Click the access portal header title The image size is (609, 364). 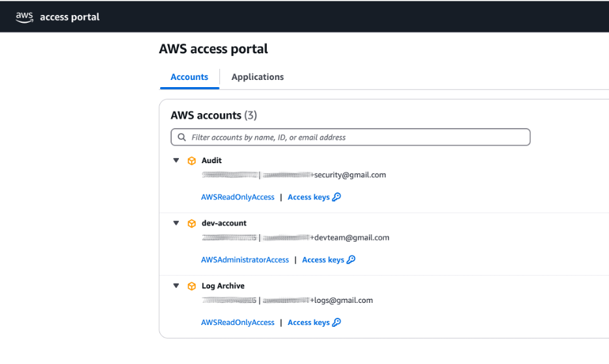pyautogui.click(x=70, y=17)
